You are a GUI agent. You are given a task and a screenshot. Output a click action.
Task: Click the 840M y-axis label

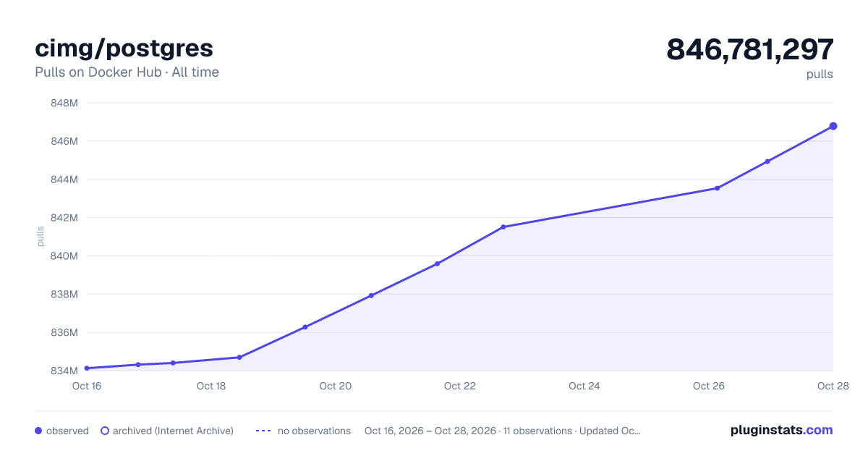pos(64,256)
